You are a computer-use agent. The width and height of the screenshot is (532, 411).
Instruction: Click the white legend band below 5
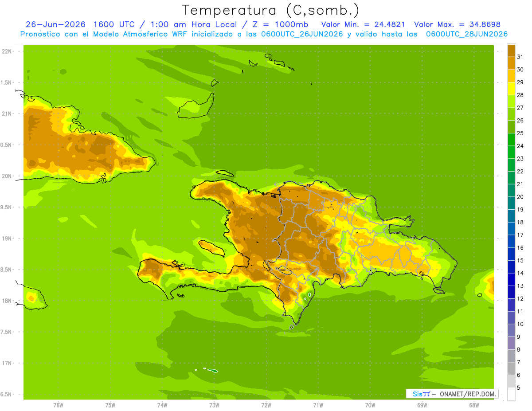(x=511, y=394)
